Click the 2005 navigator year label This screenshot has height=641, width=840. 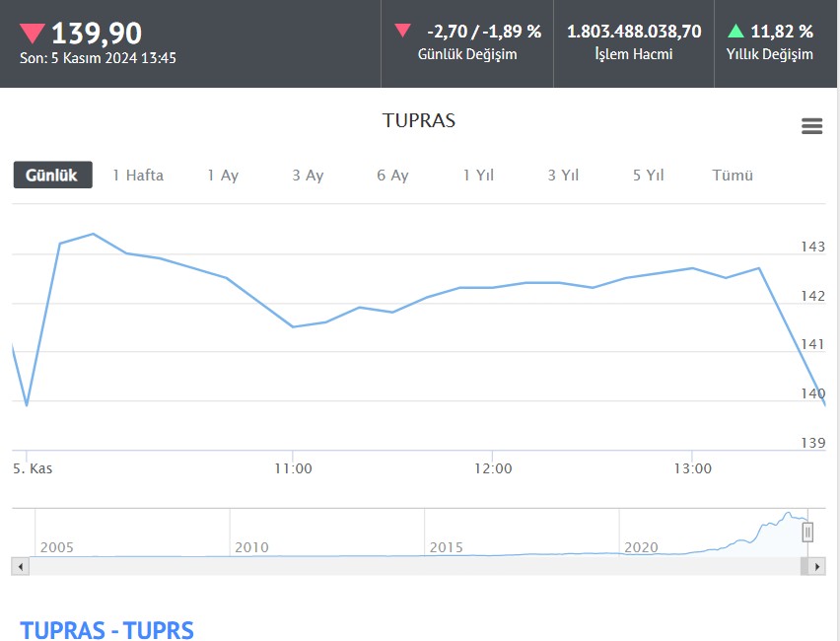[x=57, y=547]
